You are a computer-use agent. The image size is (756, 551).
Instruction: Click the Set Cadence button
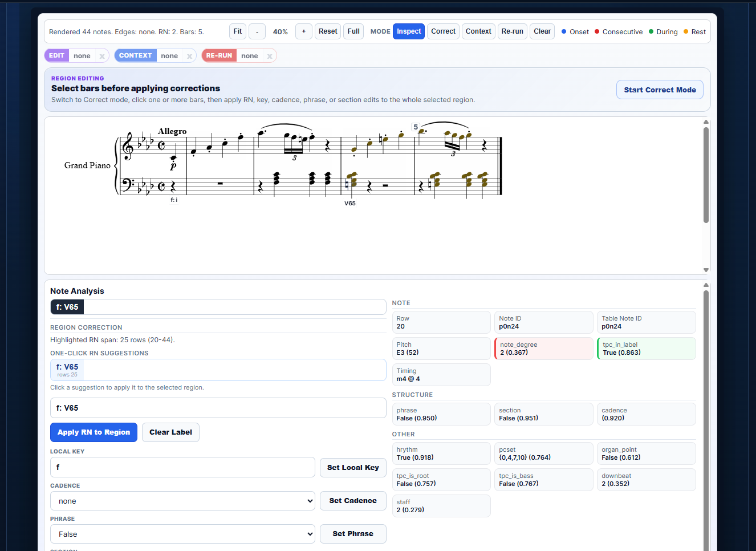point(353,501)
